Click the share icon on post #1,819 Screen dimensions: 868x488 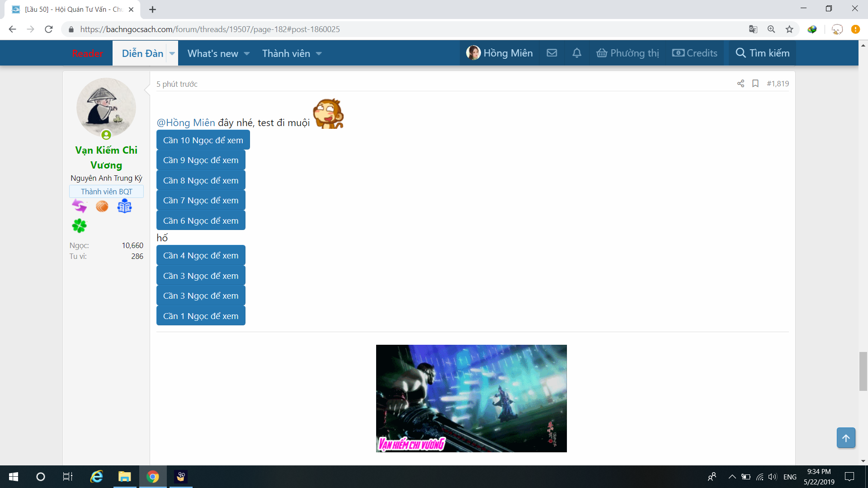click(x=741, y=84)
